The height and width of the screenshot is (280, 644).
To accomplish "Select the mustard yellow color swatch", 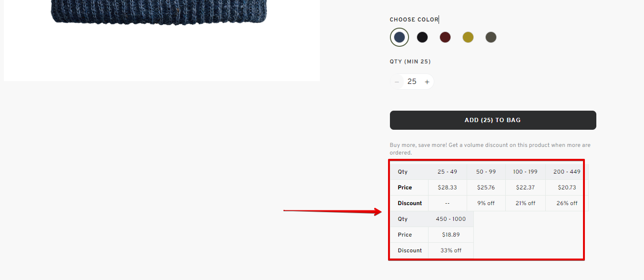I will click(468, 37).
